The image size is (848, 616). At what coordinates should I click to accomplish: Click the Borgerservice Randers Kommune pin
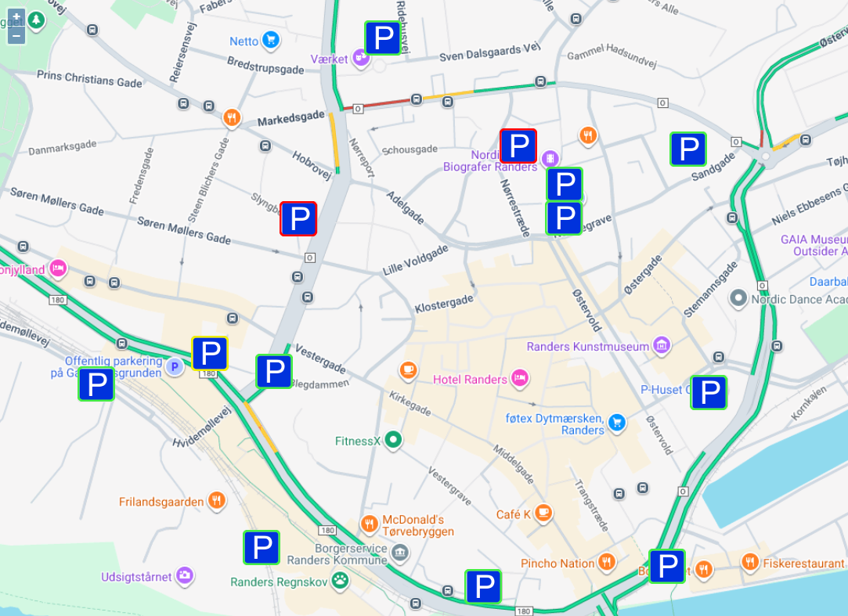click(399, 553)
